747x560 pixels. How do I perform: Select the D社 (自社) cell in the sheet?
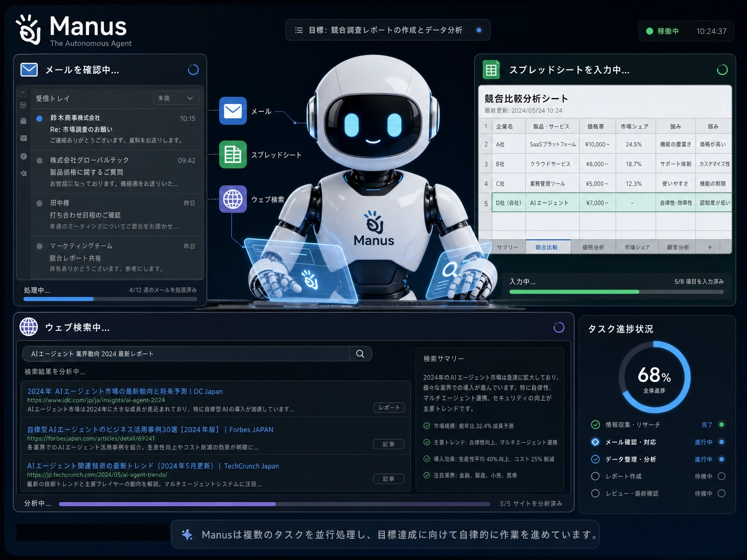(x=509, y=203)
